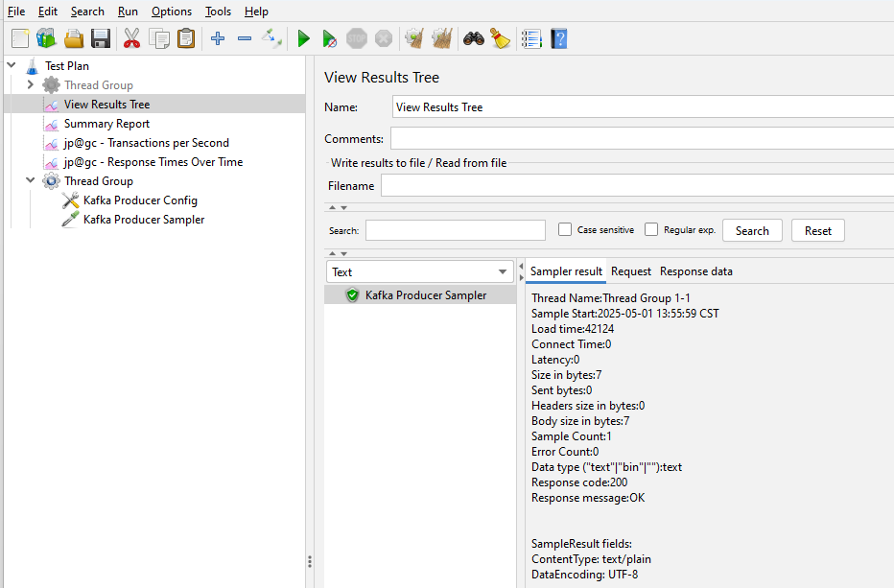Screen dimensions: 894x588
Task: Click Start no pauses toolbar icon
Action: tap(329, 38)
